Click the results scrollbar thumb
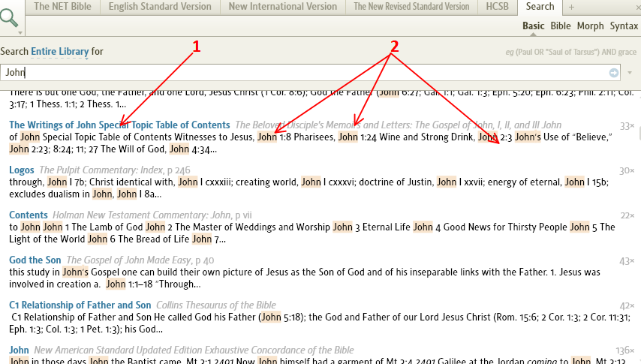Screen dimensions: 641x364 (639, 134)
